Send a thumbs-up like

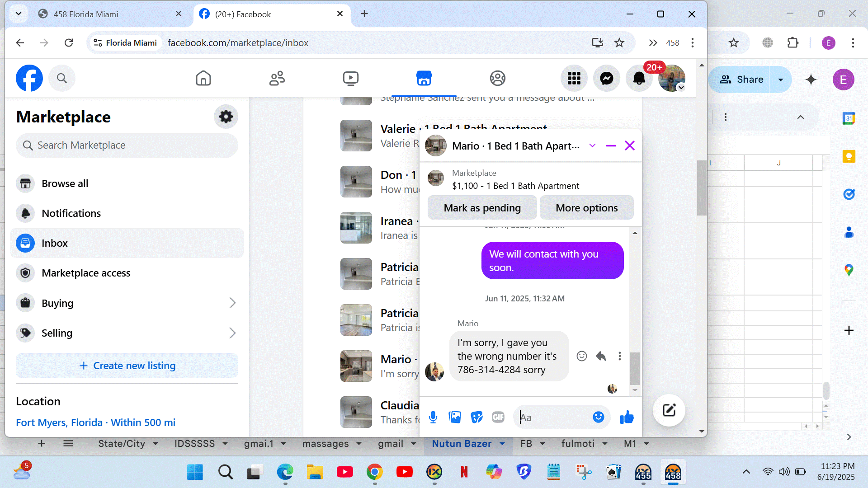click(x=627, y=417)
